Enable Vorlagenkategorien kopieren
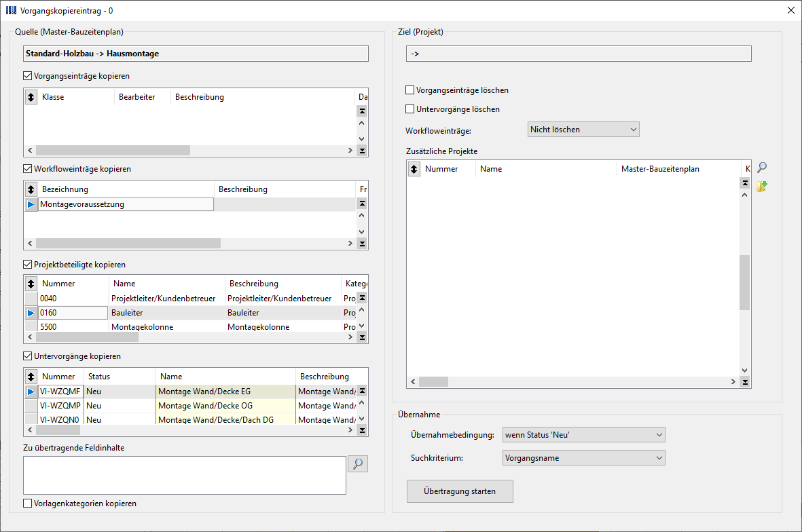802x532 pixels. pyautogui.click(x=28, y=503)
